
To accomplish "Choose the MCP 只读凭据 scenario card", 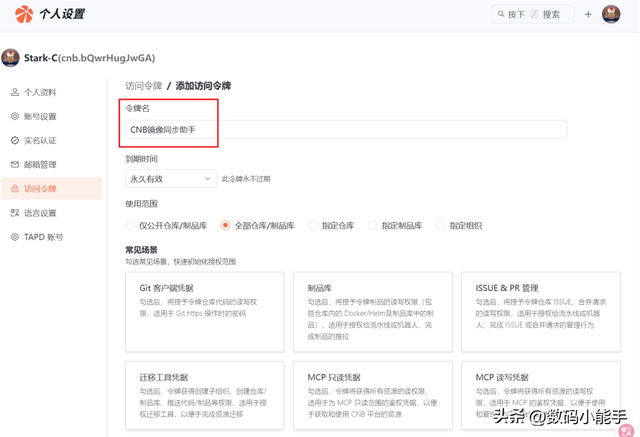I will click(373, 395).
